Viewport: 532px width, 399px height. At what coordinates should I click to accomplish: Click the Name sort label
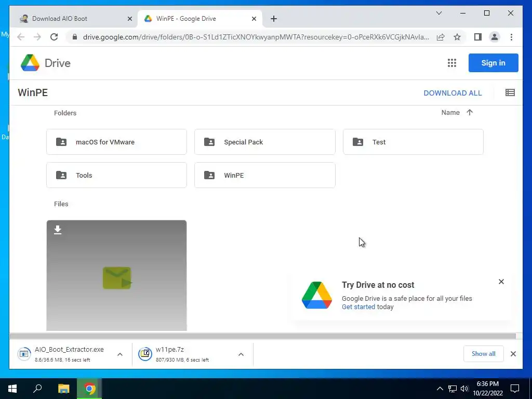pyautogui.click(x=450, y=113)
